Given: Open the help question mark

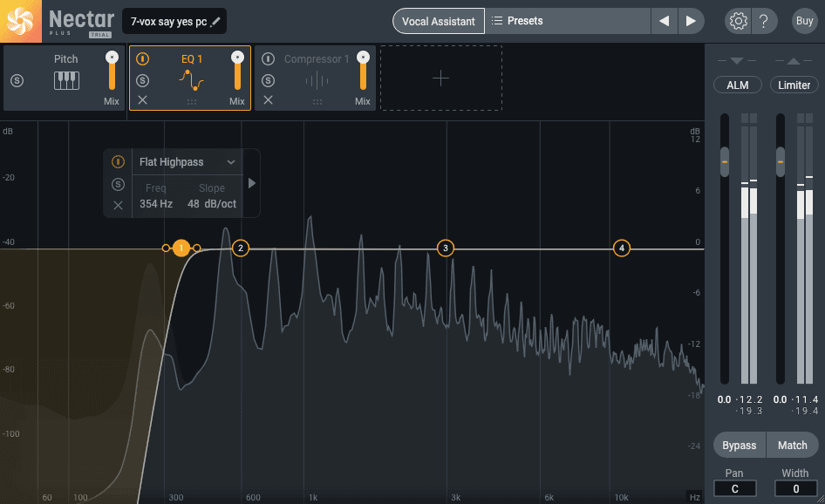Looking at the screenshot, I should 763,21.
